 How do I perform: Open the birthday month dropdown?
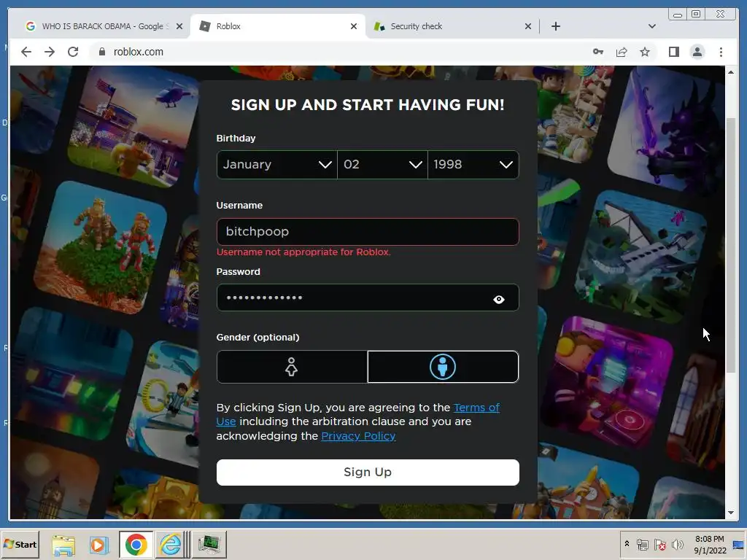point(276,165)
